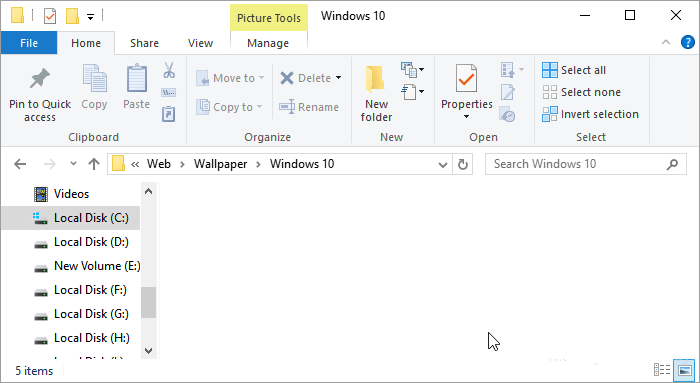The height and width of the screenshot is (383, 700).
Task: Click Invert selection
Action: click(x=591, y=114)
